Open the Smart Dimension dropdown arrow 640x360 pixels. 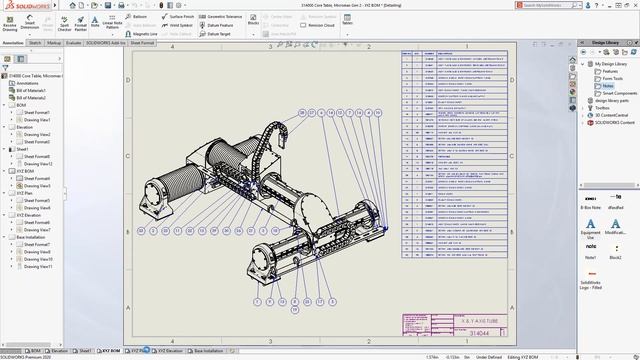[x=30, y=34]
